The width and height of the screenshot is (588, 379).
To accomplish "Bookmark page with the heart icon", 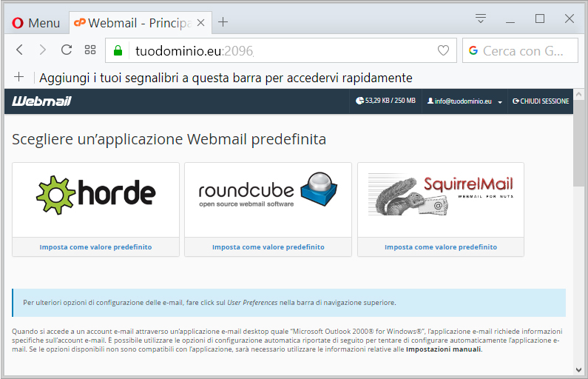I will (x=443, y=50).
